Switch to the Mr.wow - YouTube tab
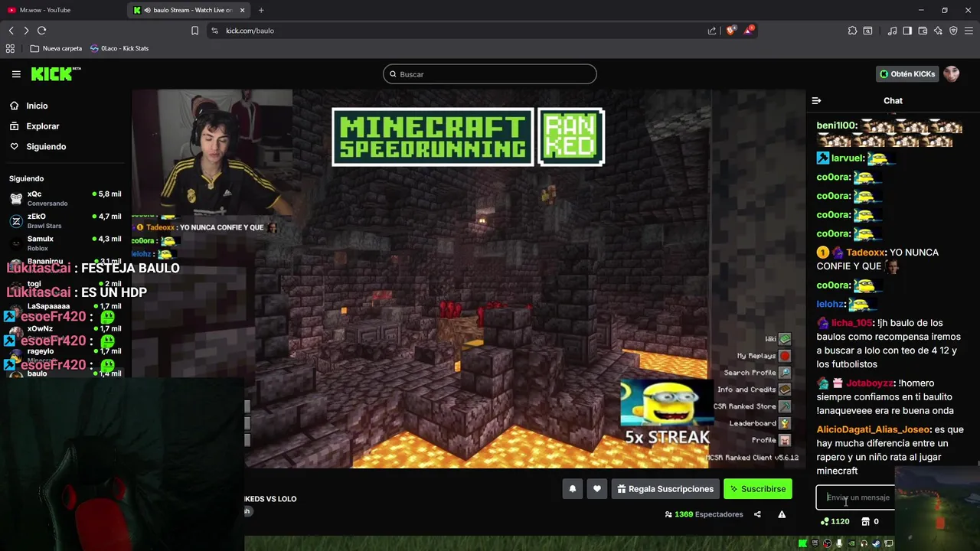This screenshot has width=980, height=551. click(x=61, y=10)
